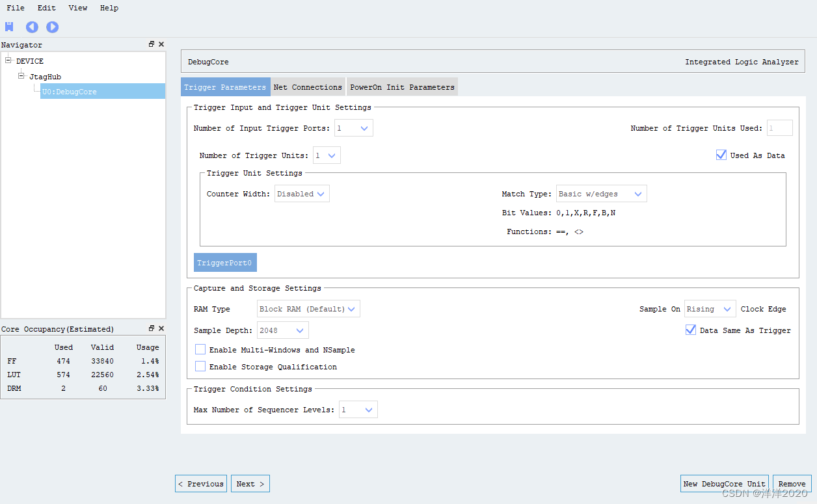
Task: Switch to Trigger Parameters tab
Action: [x=225, y=87]
